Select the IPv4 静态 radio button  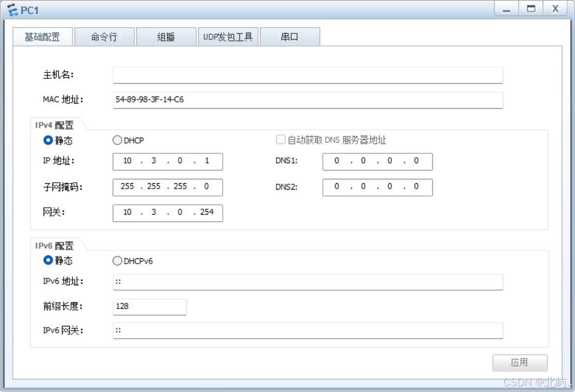tap(48, 140)
